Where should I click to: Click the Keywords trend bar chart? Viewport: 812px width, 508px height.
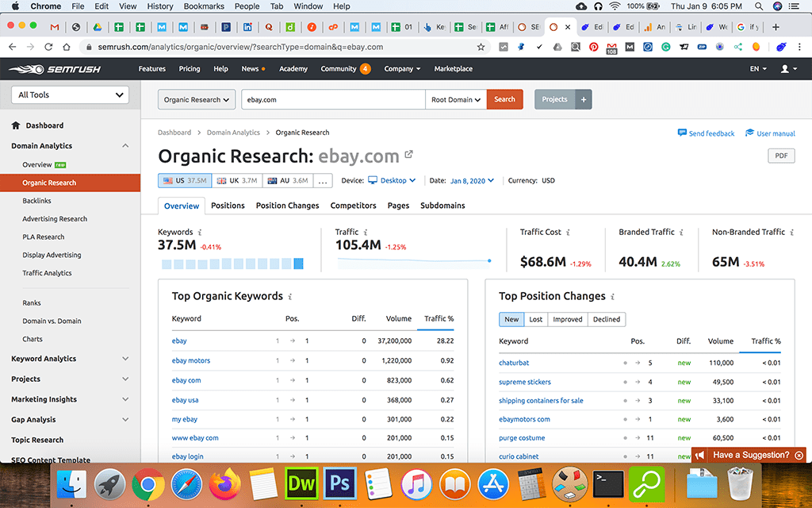pos(232,264)
